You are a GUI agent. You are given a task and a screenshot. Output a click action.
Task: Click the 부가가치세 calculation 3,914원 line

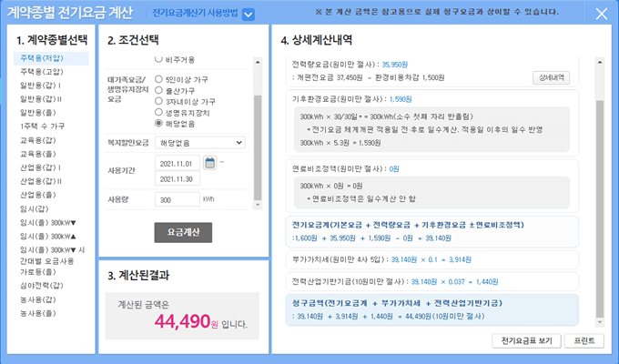[x=431, y=259]
